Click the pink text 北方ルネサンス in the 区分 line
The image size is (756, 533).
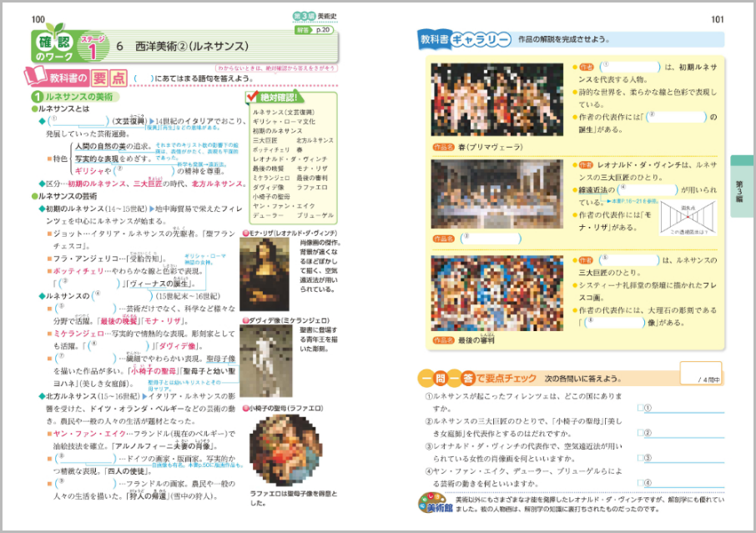coord(217,184)
